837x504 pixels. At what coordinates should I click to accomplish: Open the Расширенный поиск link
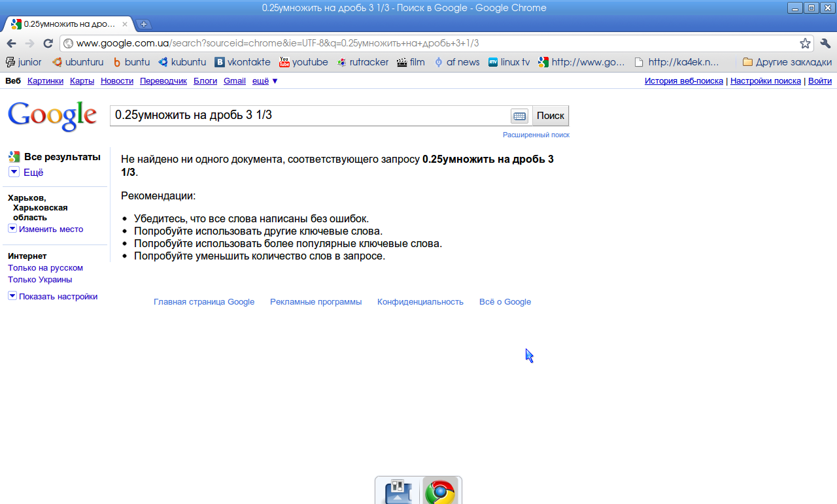point(536,135)
